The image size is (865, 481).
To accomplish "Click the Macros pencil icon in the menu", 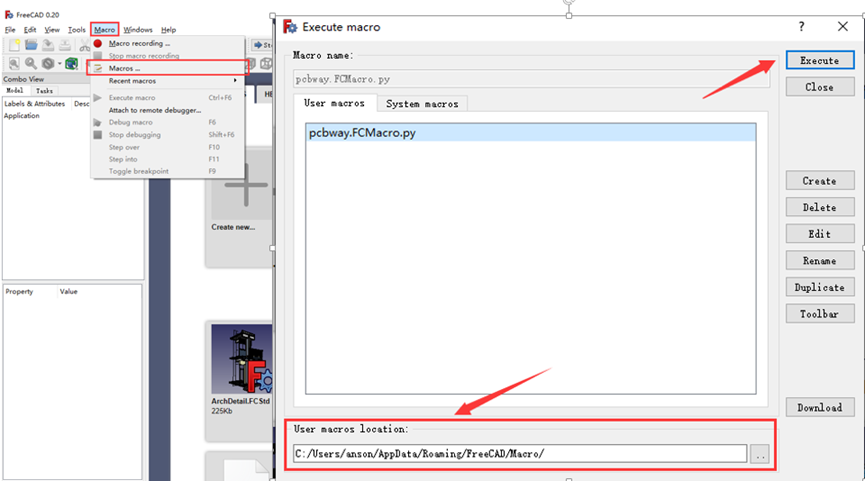I will pos(98,68).
